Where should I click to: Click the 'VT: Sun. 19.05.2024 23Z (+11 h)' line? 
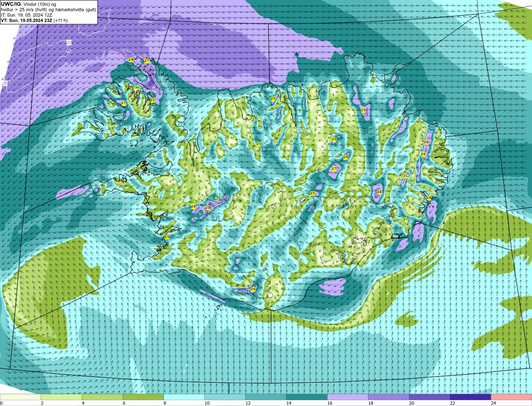(x=34, y=20)
